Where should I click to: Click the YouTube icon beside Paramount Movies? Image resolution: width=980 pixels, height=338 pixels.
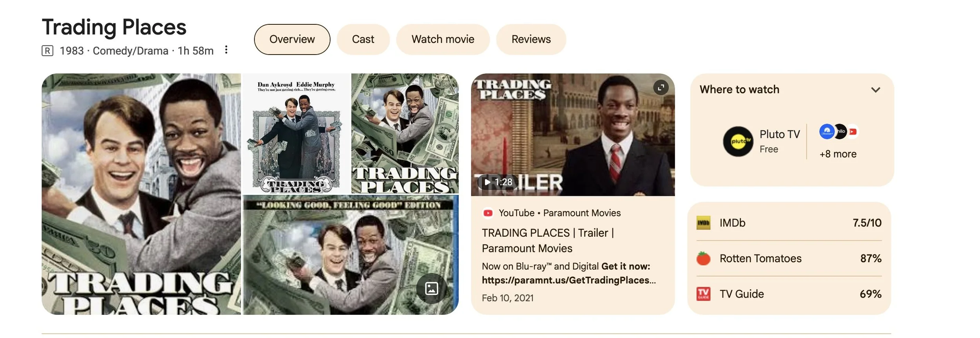(488, 213)
